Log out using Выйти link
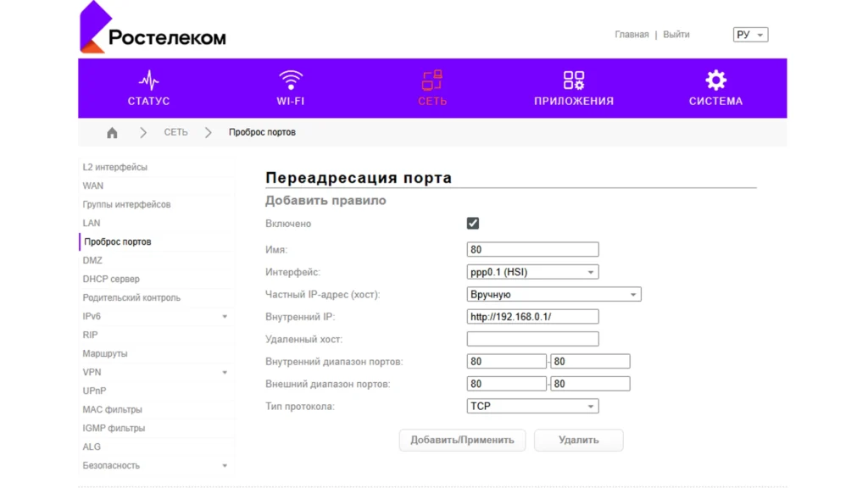Image resolution: width=868 pixels, height=488 pixels. coord(676,34)
